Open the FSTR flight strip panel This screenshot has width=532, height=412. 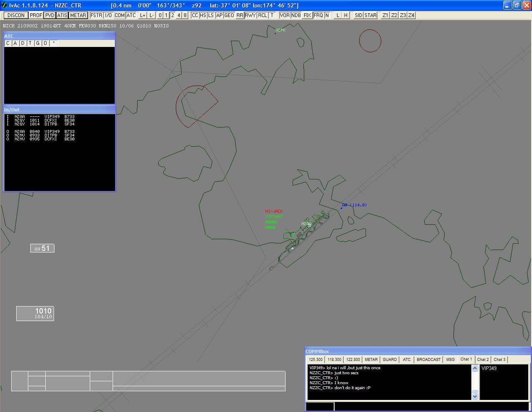point(96,15)
